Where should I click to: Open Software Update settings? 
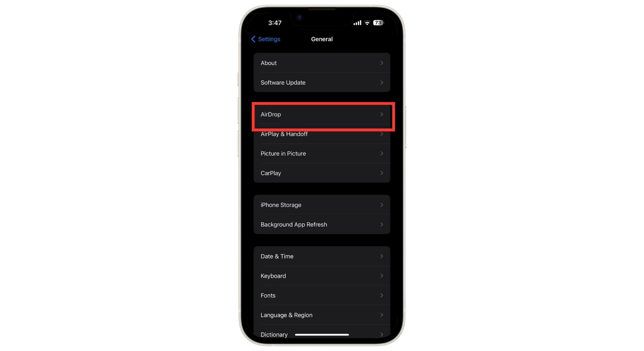point(322,82)
